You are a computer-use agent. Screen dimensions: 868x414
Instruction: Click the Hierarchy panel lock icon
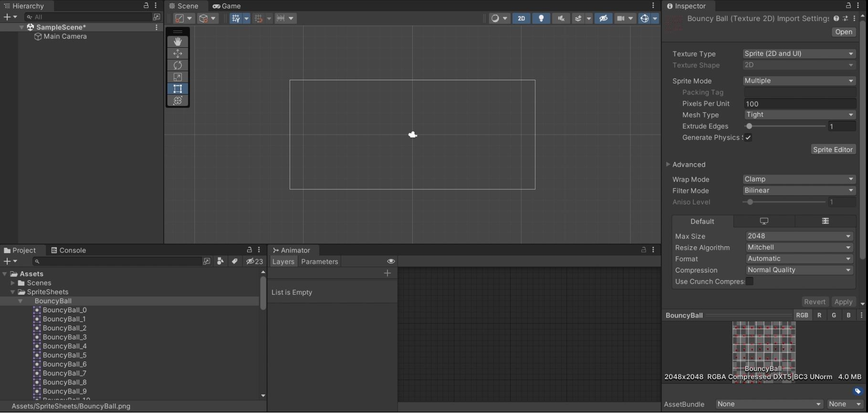[x=146, y=6]
